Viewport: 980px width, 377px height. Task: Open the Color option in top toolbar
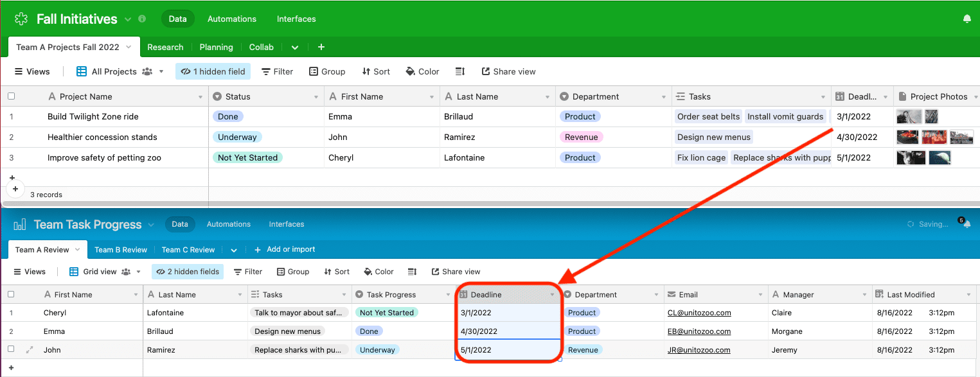422,72
